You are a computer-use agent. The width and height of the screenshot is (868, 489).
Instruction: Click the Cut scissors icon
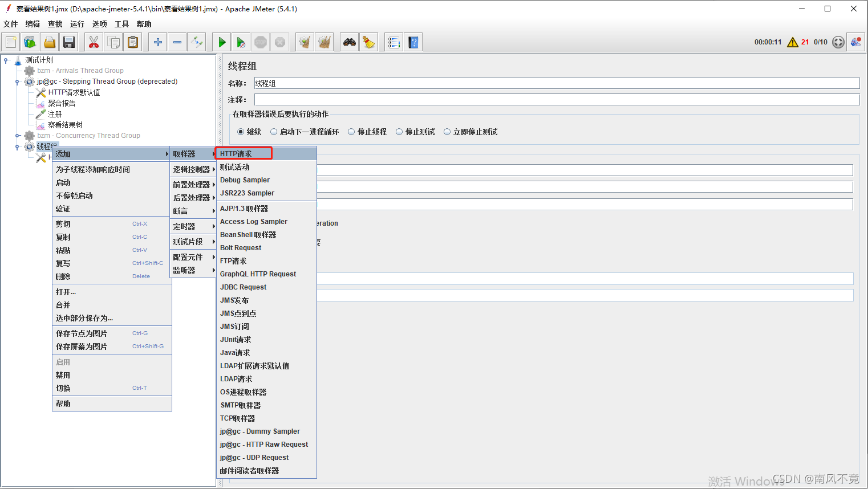tap(94, 42)
